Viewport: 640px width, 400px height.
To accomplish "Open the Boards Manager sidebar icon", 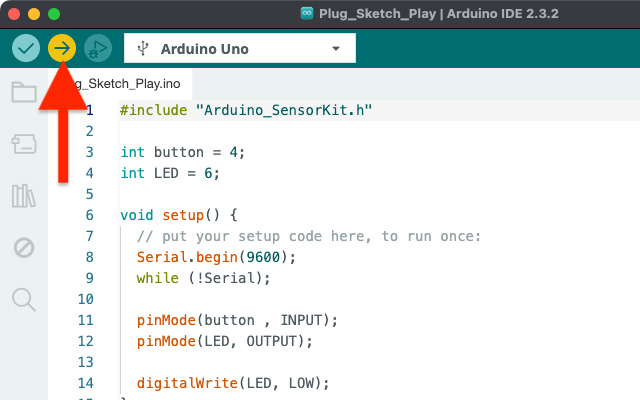I will [x=24, y=145].
